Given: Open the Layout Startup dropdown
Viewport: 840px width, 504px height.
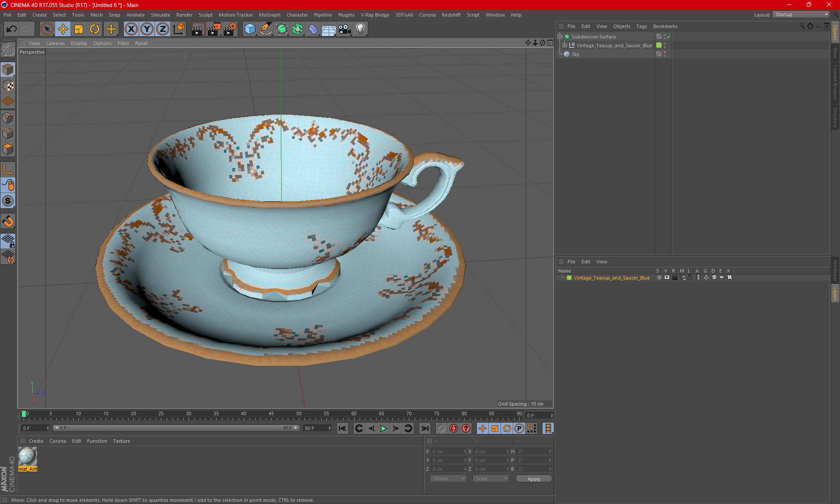Looking at the screenshot, I should (x=801, y=14).
